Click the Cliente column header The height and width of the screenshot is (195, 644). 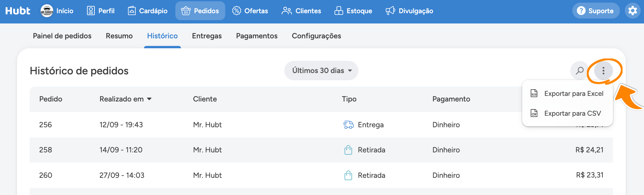point(205,99)
